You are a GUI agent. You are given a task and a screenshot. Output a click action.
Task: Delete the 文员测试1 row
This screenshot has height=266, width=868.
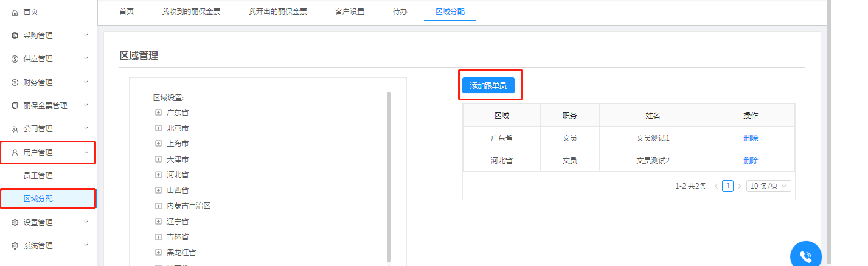tap(750, 138)
